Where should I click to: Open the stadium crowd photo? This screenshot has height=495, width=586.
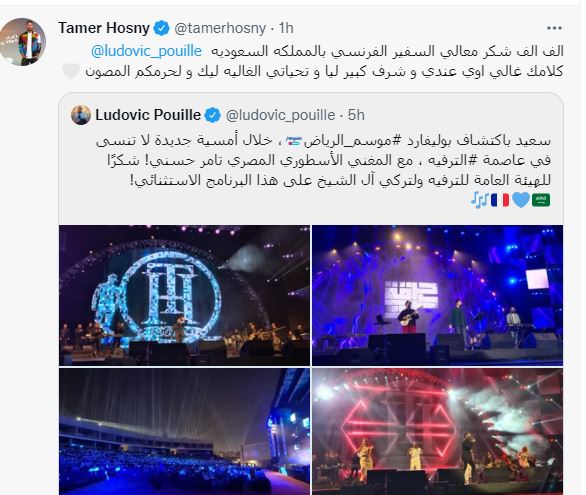pos(184,431)
